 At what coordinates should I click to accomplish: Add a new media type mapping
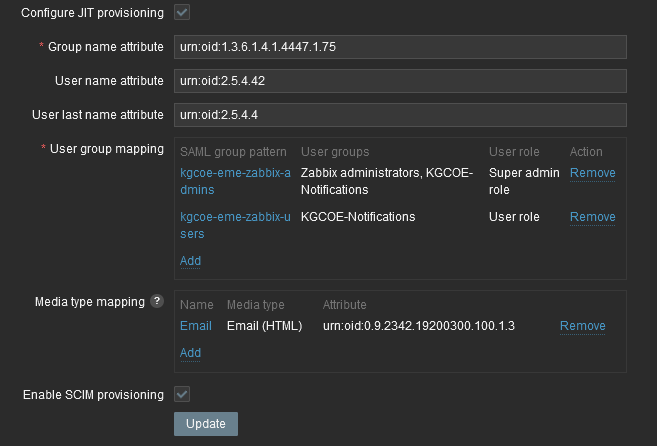pyautogui.click(x=190, y=353)
